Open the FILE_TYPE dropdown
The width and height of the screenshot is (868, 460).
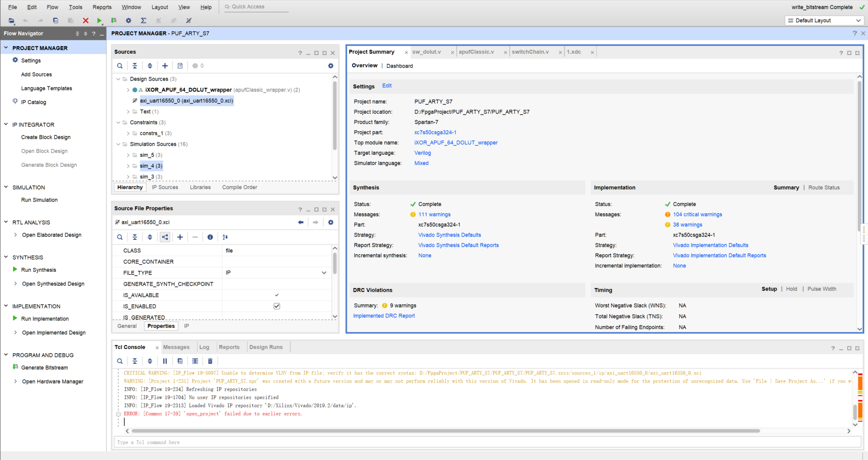324,273
